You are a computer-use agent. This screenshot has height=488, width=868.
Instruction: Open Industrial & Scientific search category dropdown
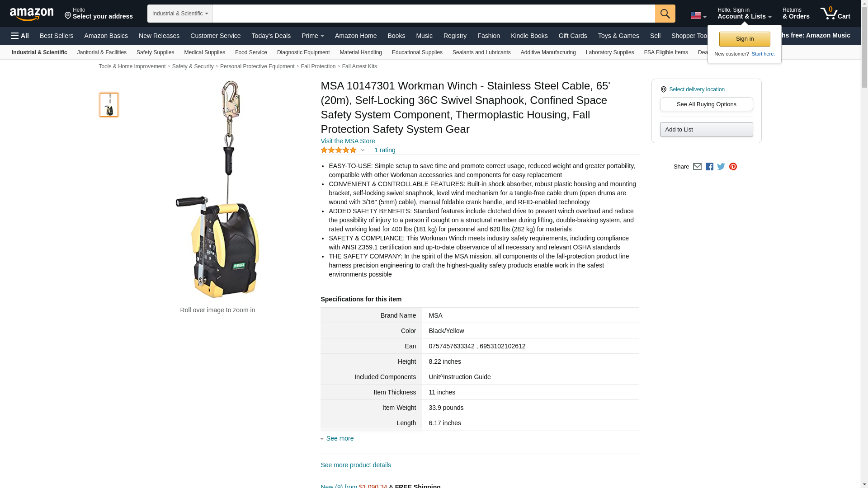pos(180,14)
